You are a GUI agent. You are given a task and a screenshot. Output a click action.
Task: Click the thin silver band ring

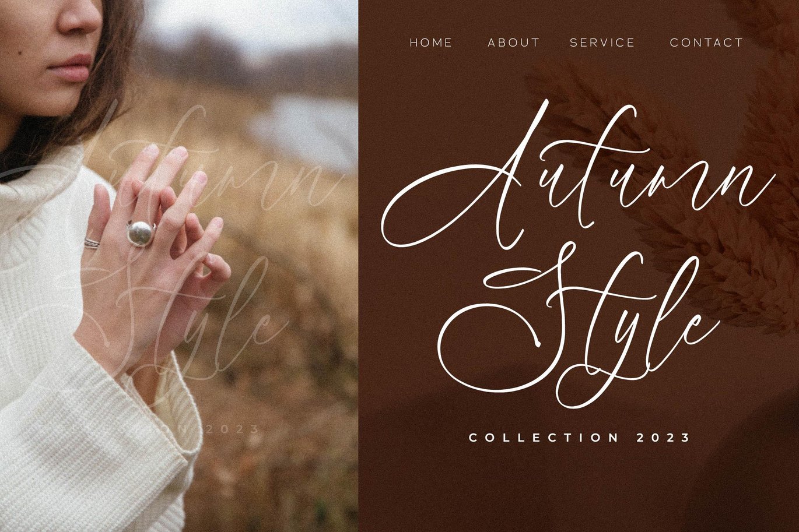[x=92, y=242]
